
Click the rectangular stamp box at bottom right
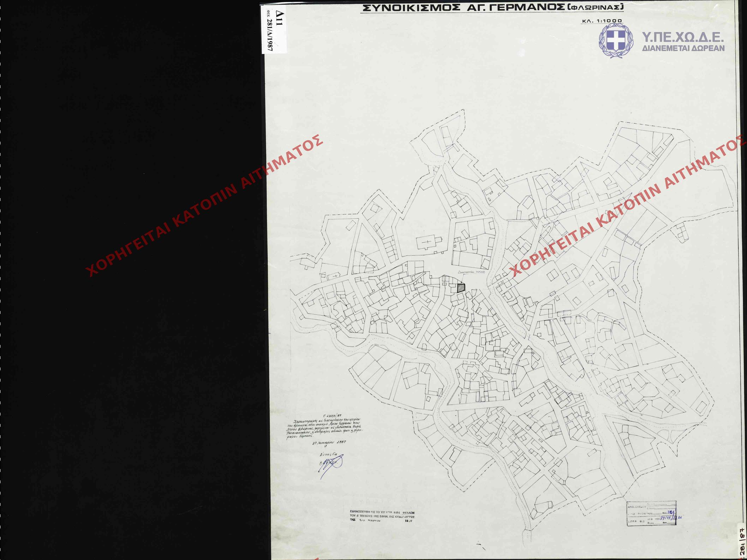click(651, 513)
